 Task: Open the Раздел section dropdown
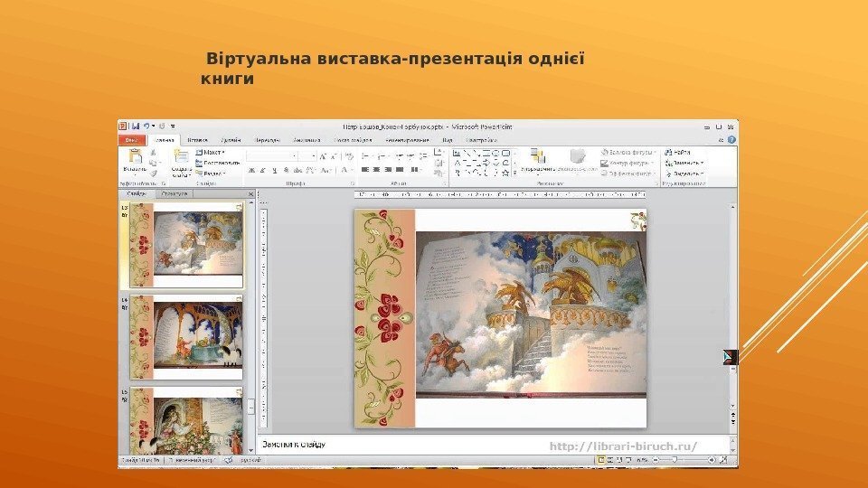[211, 174]
